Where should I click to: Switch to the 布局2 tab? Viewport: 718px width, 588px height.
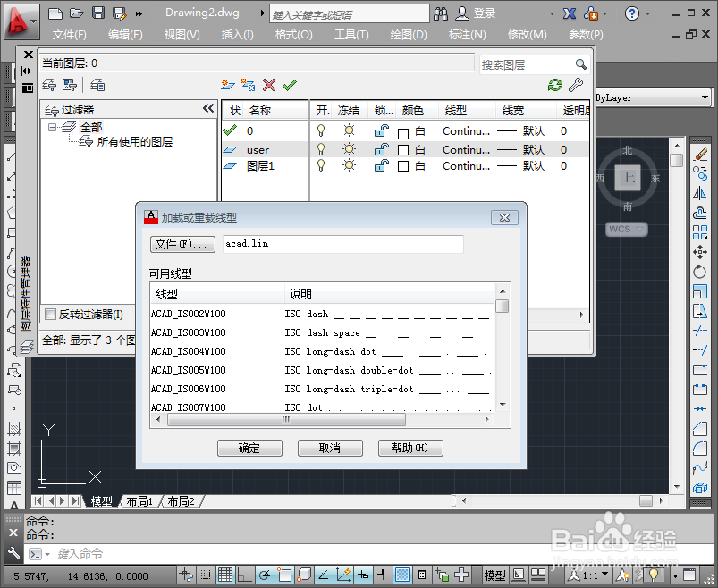181,501
